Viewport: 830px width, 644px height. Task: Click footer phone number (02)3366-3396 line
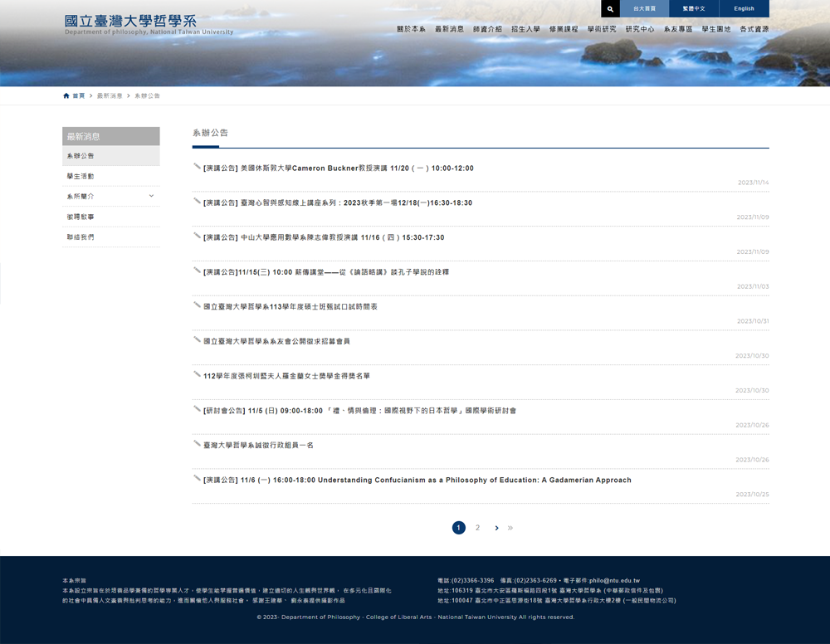[x=539, y=580]
